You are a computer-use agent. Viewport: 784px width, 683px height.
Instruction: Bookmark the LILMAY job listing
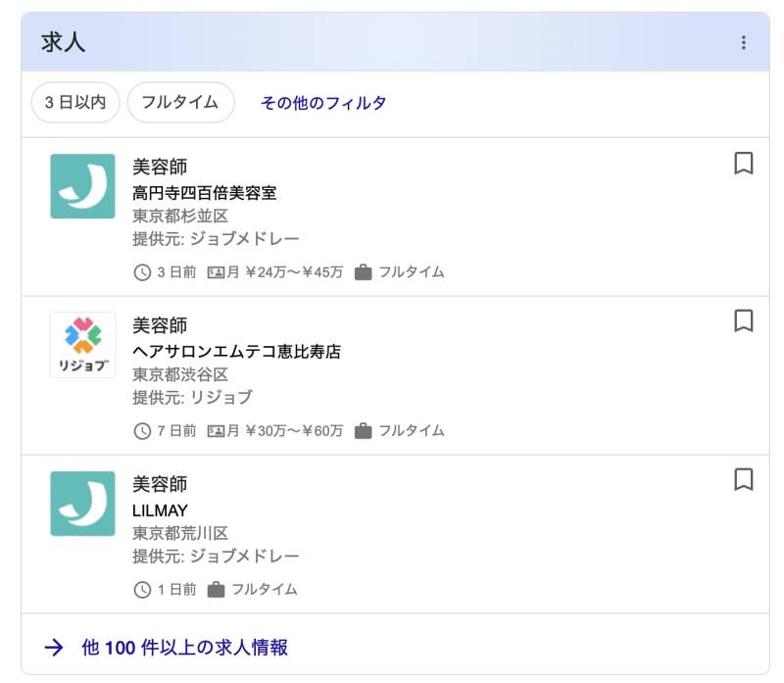(743, 479)
